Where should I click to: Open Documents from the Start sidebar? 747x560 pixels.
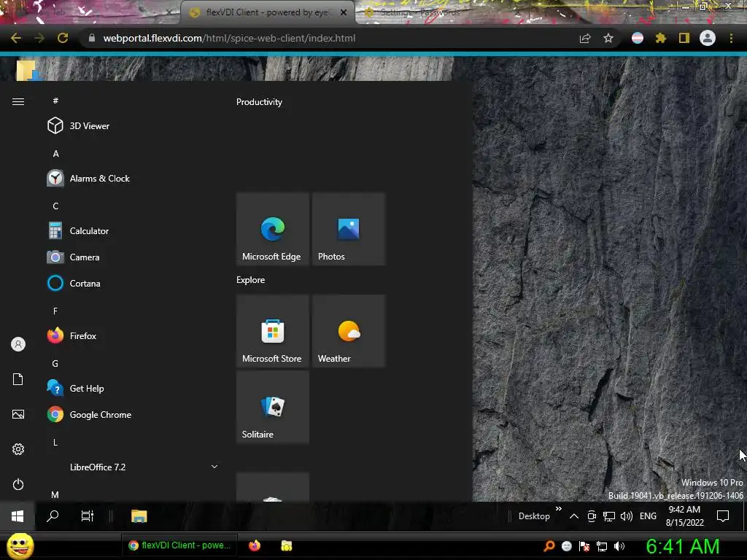18,379
